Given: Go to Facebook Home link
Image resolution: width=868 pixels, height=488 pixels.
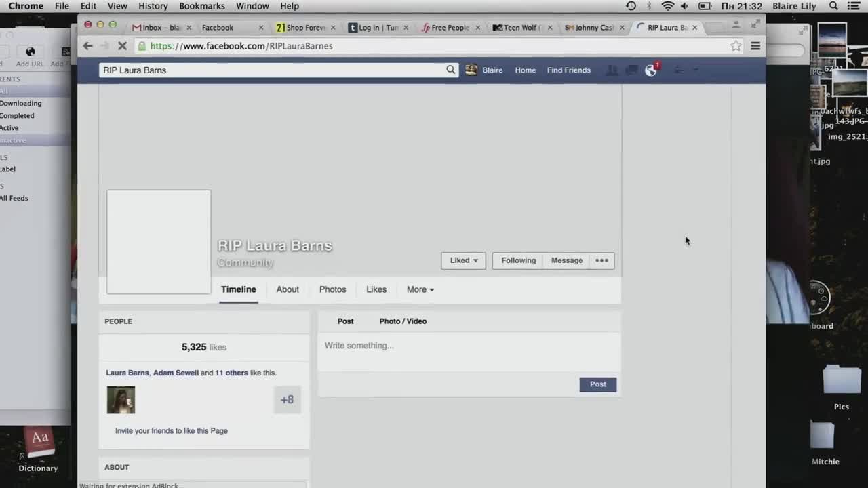Looking at the screenshot, I should pyautogui.click(x=525, y=70).
